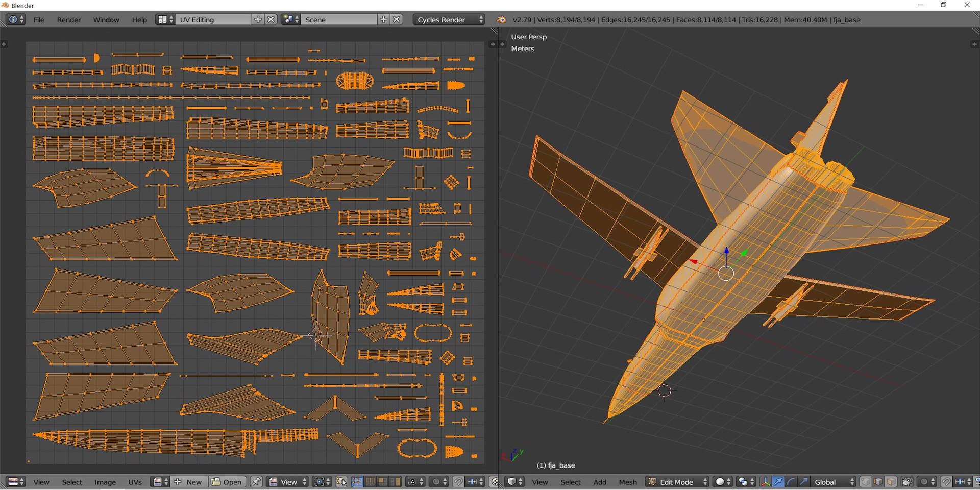Add a new screen layout with plus

pos(258,19)
